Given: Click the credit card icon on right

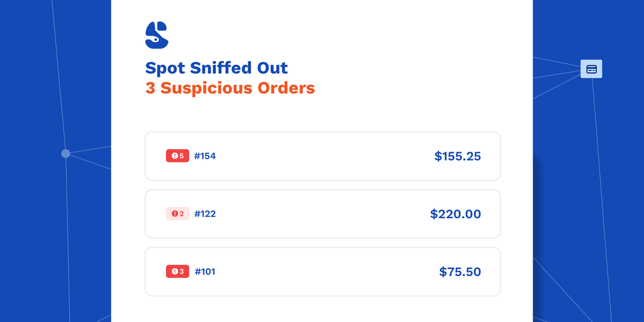Looking at the screenshot, I should 591,69.
